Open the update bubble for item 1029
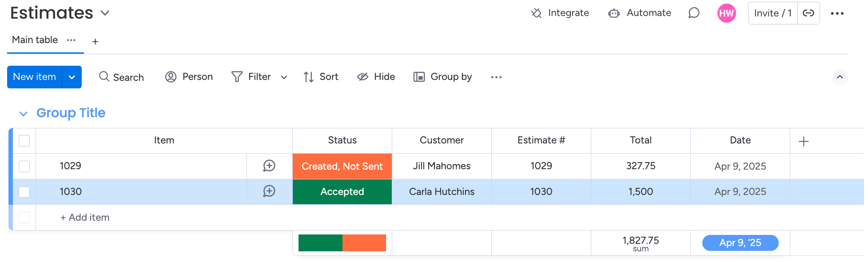 [x=269, y=166]
